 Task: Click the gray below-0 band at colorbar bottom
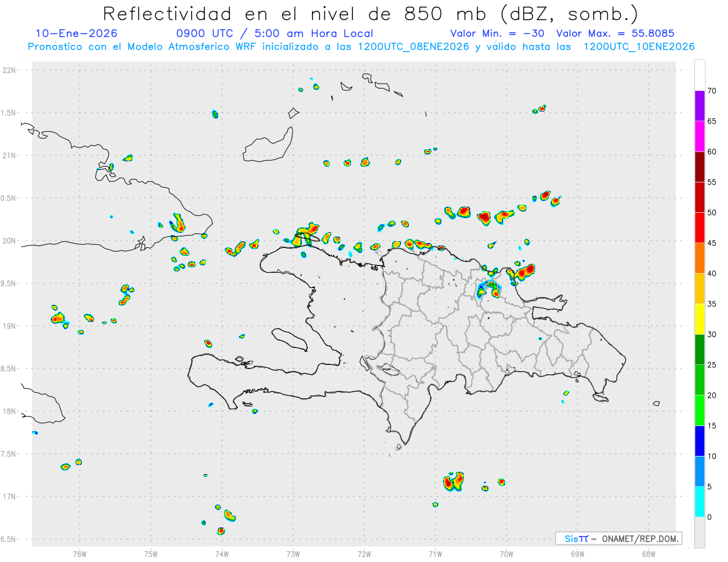(699, 532)
